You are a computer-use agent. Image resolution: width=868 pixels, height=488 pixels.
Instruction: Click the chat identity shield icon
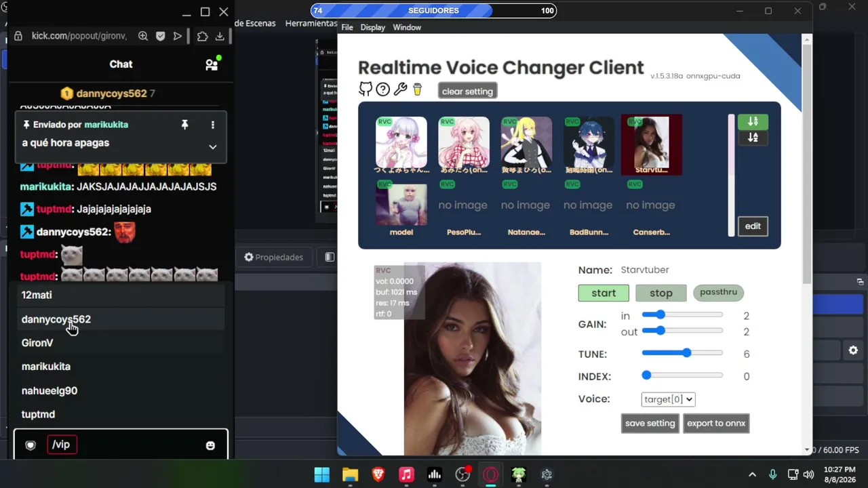coord(31,445)
